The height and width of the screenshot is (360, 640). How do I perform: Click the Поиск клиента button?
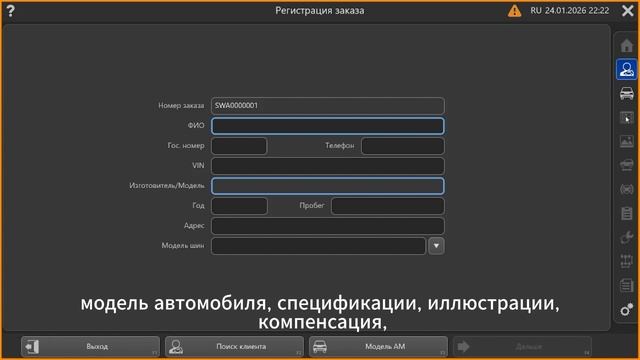coord(234,347)
